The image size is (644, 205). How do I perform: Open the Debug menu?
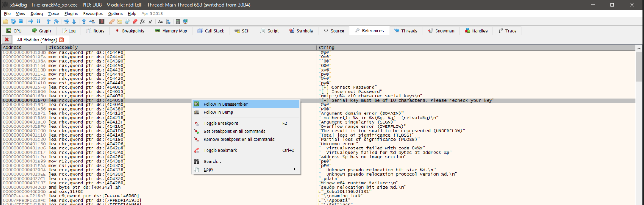click(x=36, y=14)
